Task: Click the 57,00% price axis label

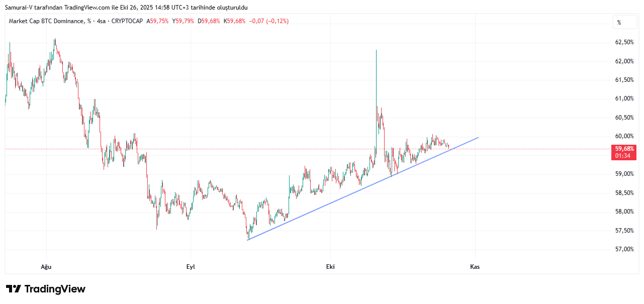Action: pos(624,249)
